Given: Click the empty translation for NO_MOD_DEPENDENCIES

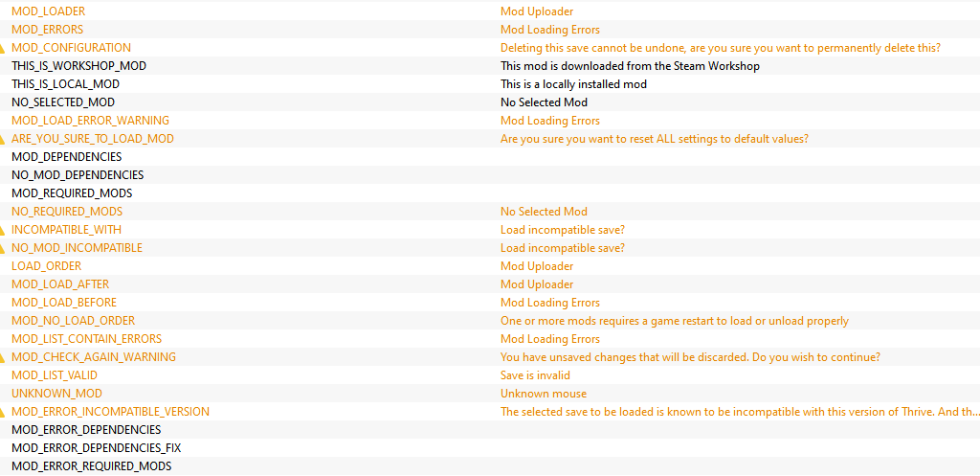Looking at the screenshot, I should pyautogui.click(x=740, y=175).
